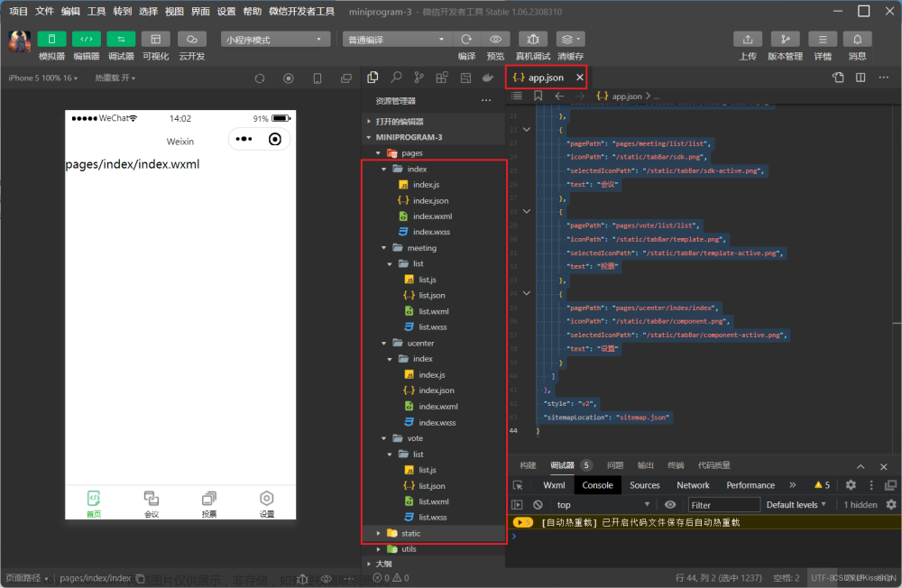The height and width of the screenshot is (588, 902).
Task: Open the details panel icon
Action: pyautogui.click(x=823, y=39)
